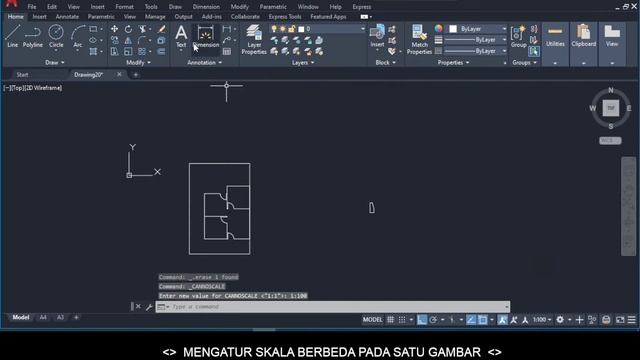The height and width of the screenshot is (360, 640).
Task: Select the Scale tool
Action: coord(128,51)
